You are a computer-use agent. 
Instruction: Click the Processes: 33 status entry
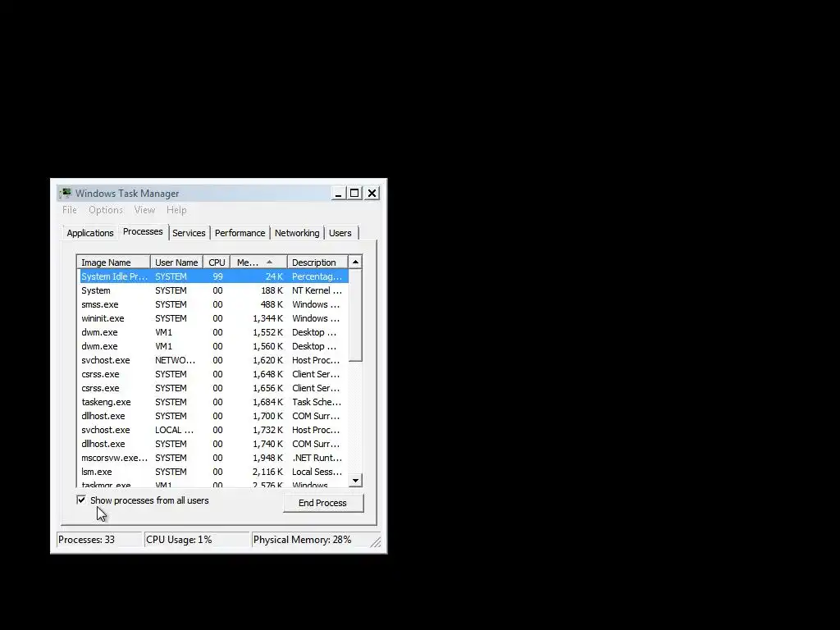[99, 540]
